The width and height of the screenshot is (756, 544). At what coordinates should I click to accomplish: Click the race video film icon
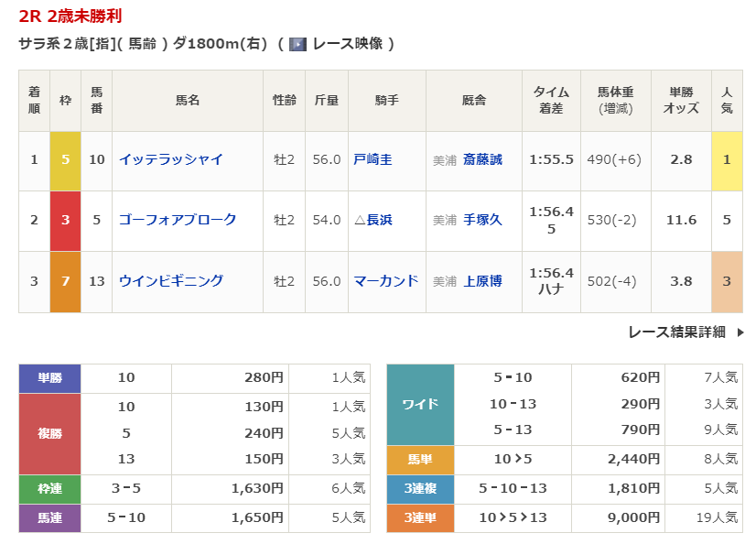click(x=297, y=44)
